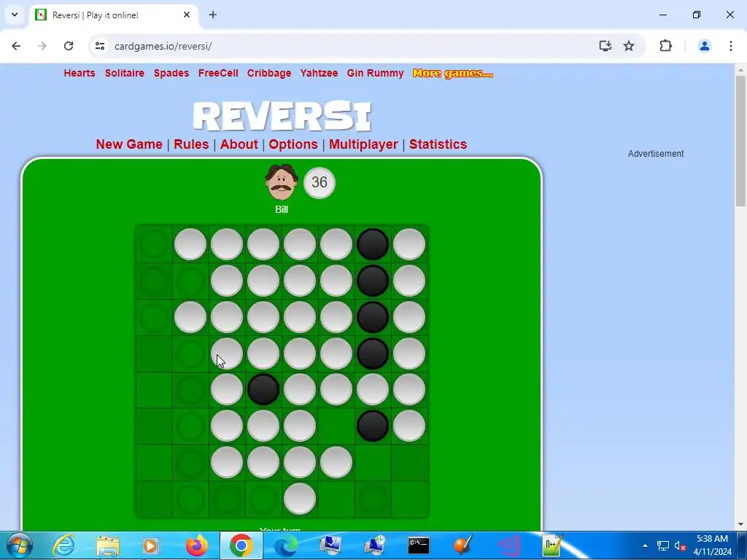Launch Internet Explorer from the taskbar

pos(63,545)
